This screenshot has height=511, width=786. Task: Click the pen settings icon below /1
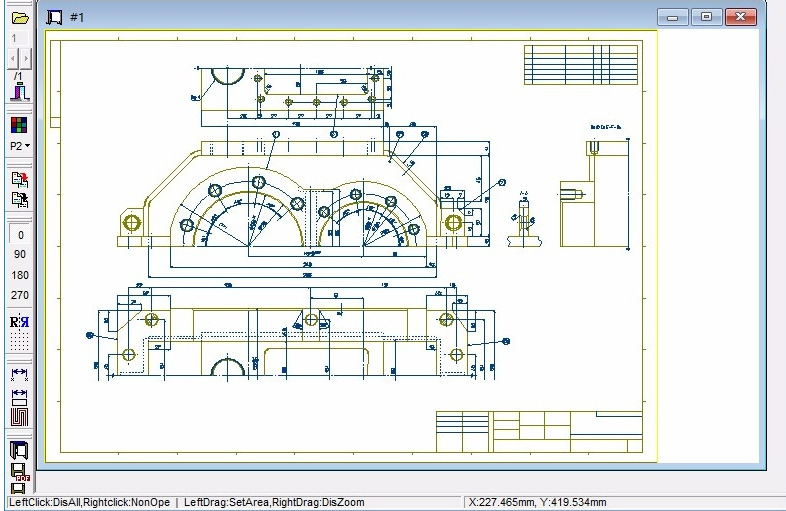point(19,92)
